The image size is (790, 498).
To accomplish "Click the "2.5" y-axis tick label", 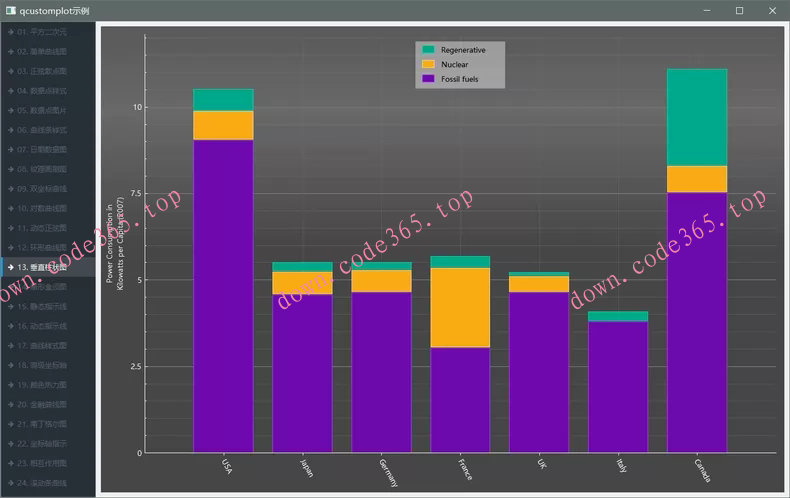I will click(x=136, y=366).
